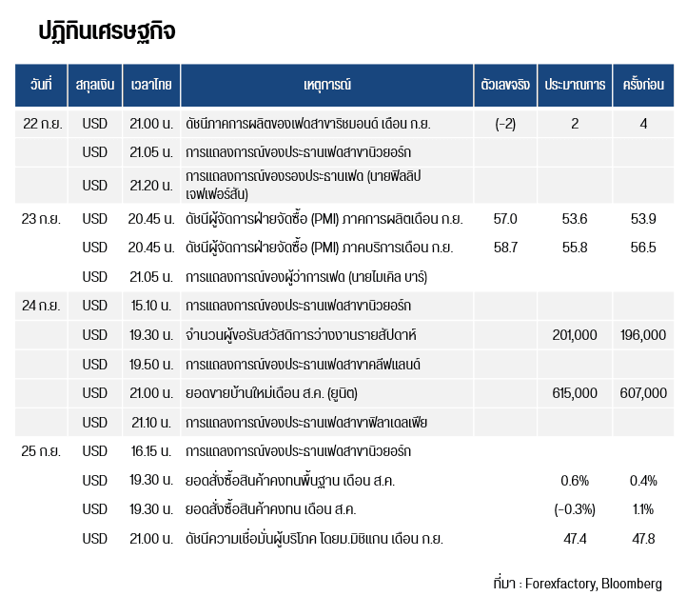Image resolution: width=687 pixels, height=616 pixels.
Task: Click the time 15.10 น.
Action: 151,306
